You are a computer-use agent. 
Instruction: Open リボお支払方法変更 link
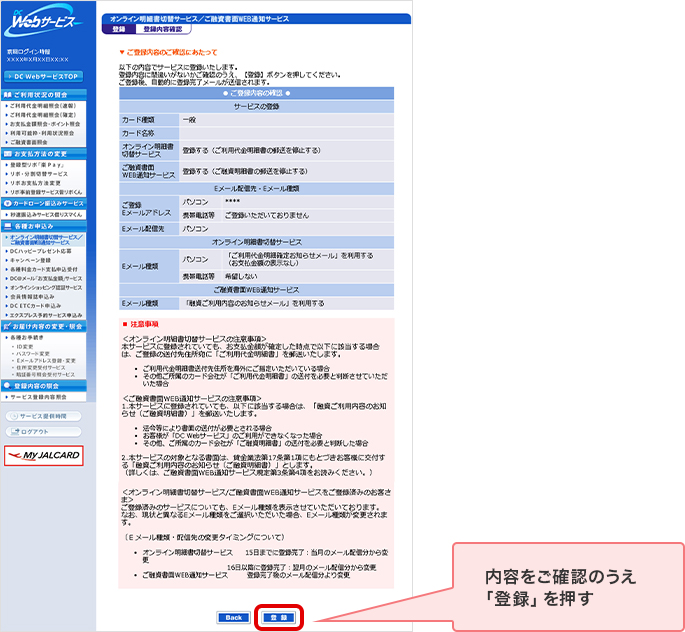pyautogui.click(x=35, y=183)
